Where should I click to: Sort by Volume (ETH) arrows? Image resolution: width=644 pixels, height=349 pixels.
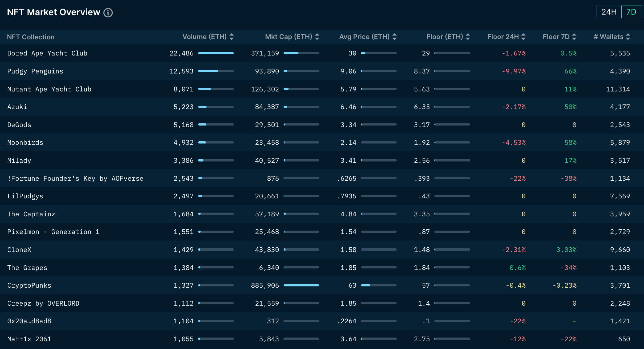click(232, 37)
